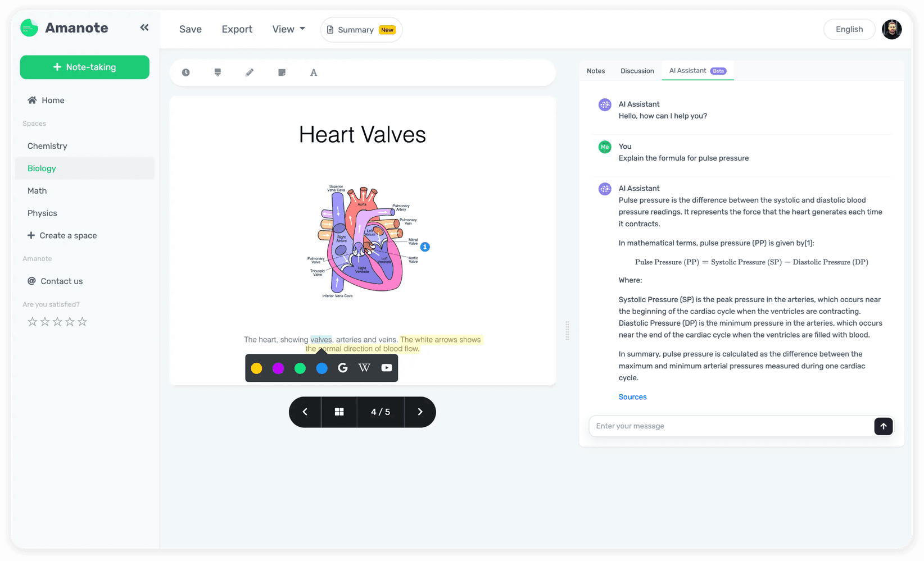The width and height of the screenshot is (924, 561).
Task: Pick the purple highlight color swatch
Action: (278, 368)
